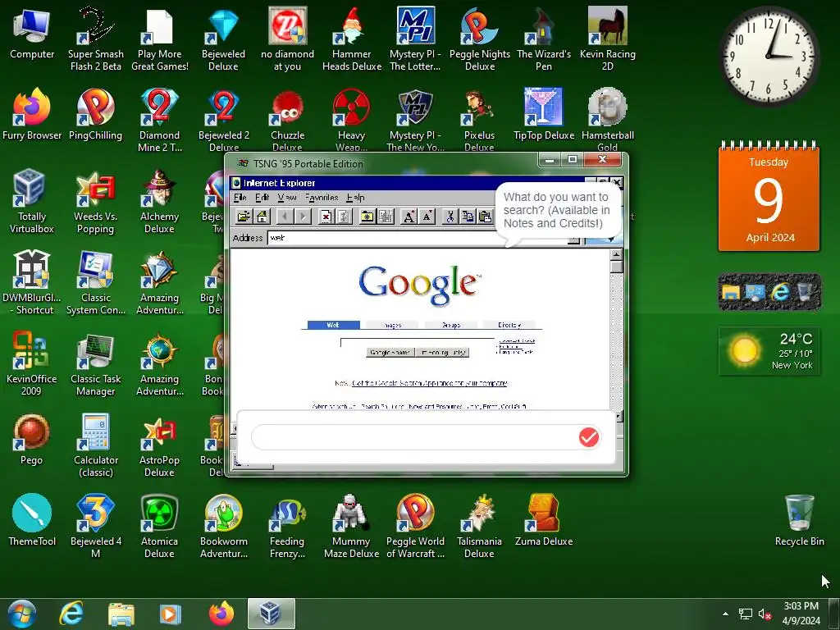The height and width of the screenshot is (630, 840).
Task: Click the Google Search Appliance link
Action: [x=429, y=383]
